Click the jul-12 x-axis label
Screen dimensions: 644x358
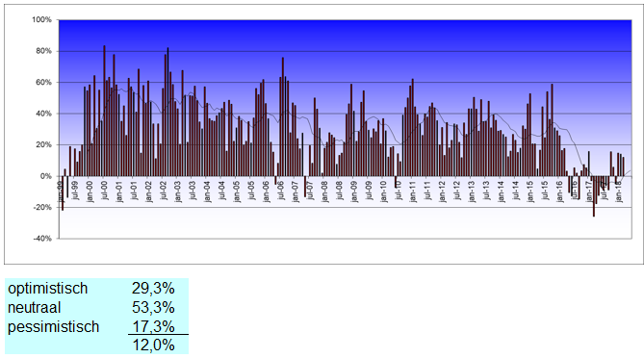[x=456, y=190]
